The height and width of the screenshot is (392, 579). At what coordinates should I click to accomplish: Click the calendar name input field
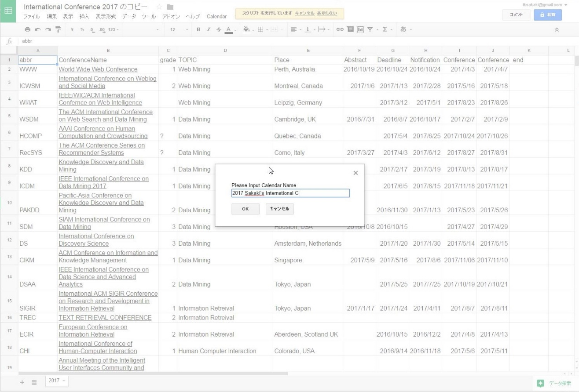coord(290,193)
